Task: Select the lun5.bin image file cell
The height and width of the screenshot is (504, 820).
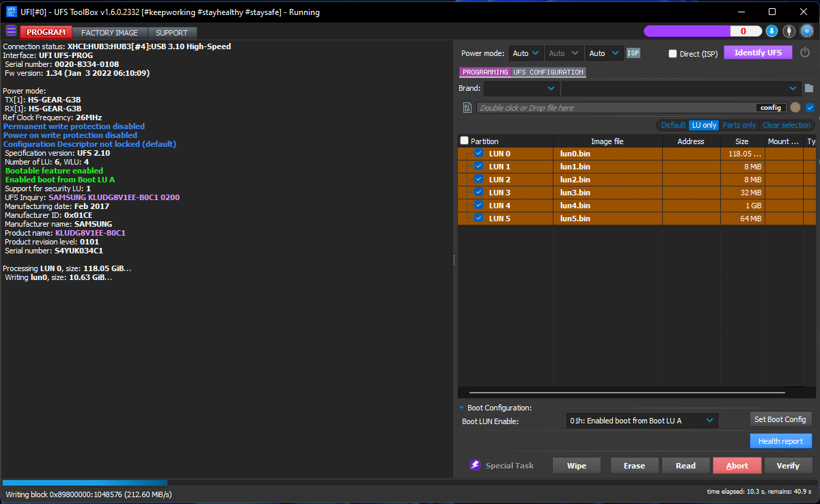Action: point(607,219)
